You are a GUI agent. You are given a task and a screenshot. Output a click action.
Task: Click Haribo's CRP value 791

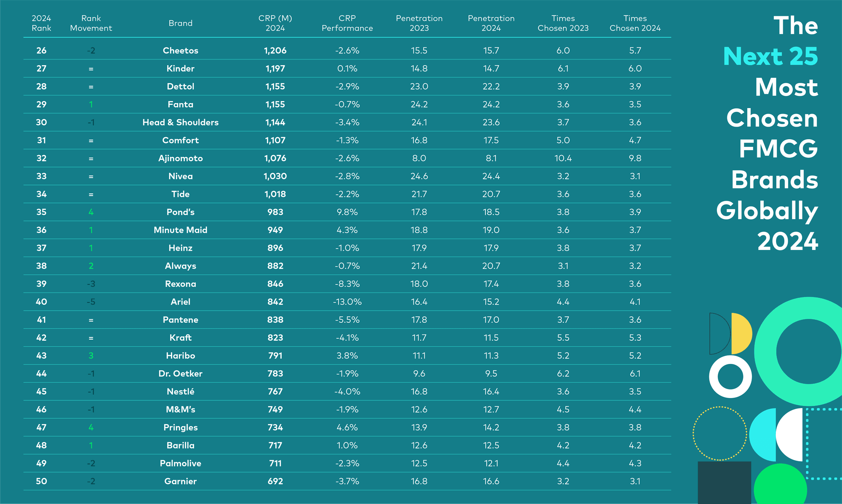tap(275, 355)
